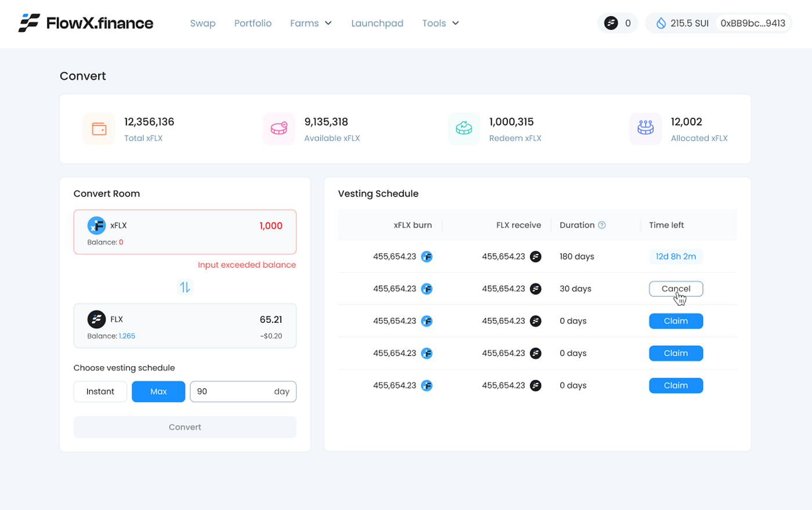Click the xFLX token icon in Convert Room
The height and width of the screenshot is (510, 812).
(x=96, y=225)
